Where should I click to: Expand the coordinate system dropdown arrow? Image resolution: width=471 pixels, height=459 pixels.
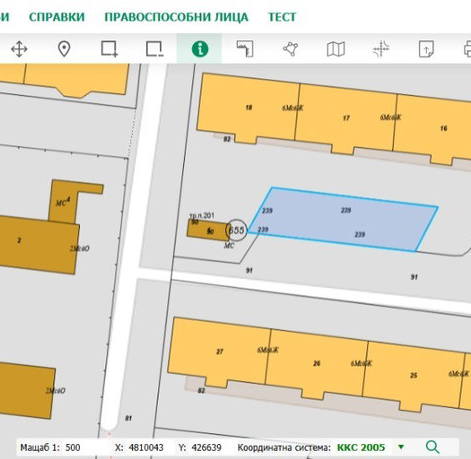click(x=401, y=447)
